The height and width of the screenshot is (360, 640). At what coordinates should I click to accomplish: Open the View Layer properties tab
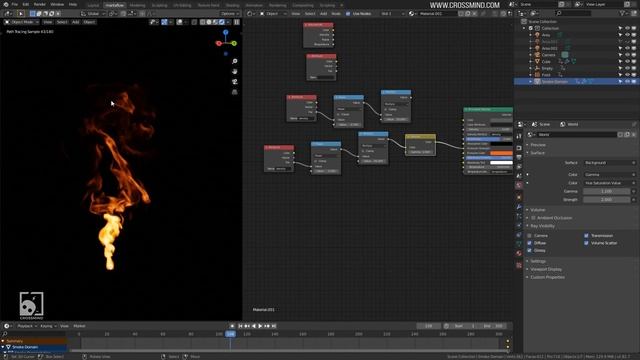point(519,167)
